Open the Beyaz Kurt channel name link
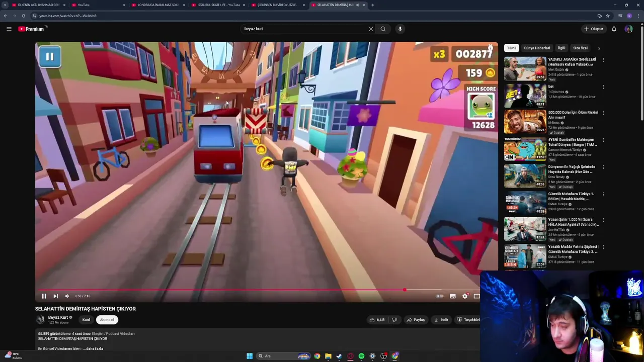The image size is (644, 362). coord(58,317)
